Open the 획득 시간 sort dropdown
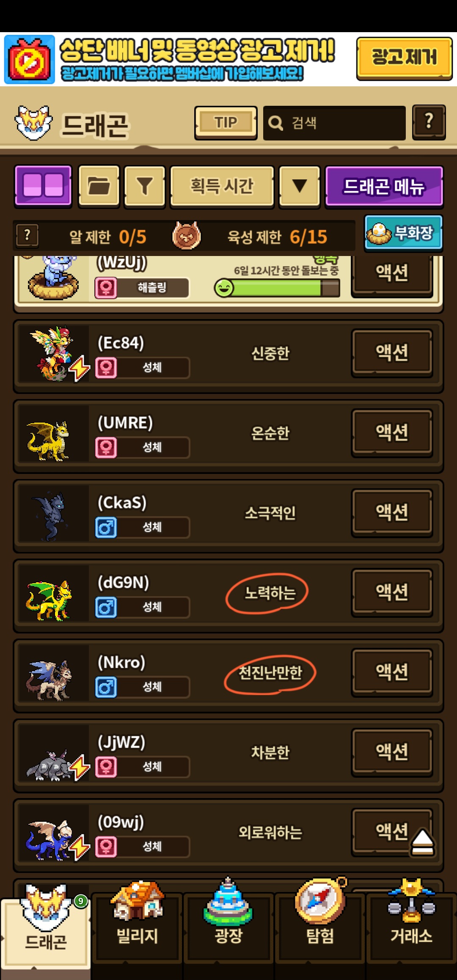The height and width of the screenshot is (980, 457). pyautogui.click(x=222, y=186)
